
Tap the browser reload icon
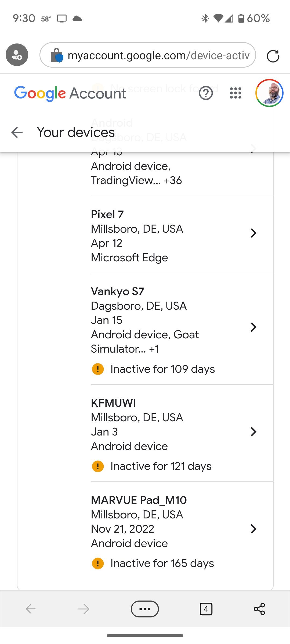tap(273, 56)
